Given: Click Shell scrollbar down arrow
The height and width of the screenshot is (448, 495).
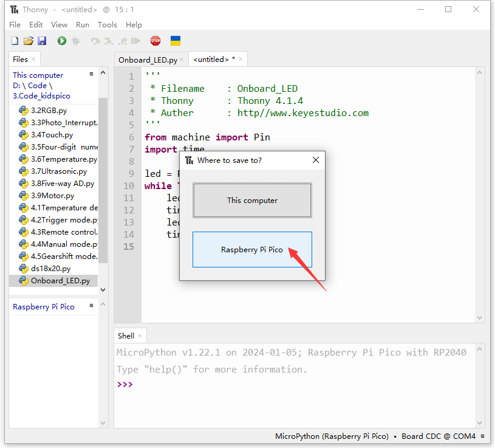Looking at the screenshot, I should click(480, 423).
